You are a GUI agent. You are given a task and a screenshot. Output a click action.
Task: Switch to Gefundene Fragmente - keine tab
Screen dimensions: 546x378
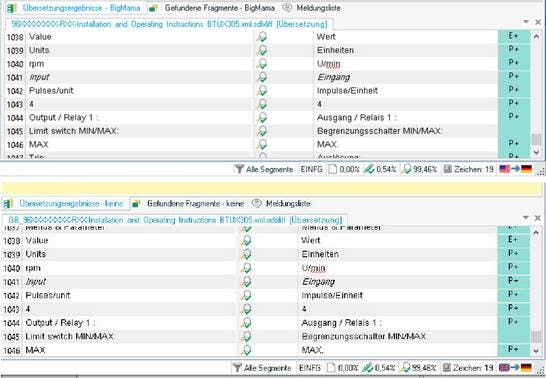(x=189, y=204)
